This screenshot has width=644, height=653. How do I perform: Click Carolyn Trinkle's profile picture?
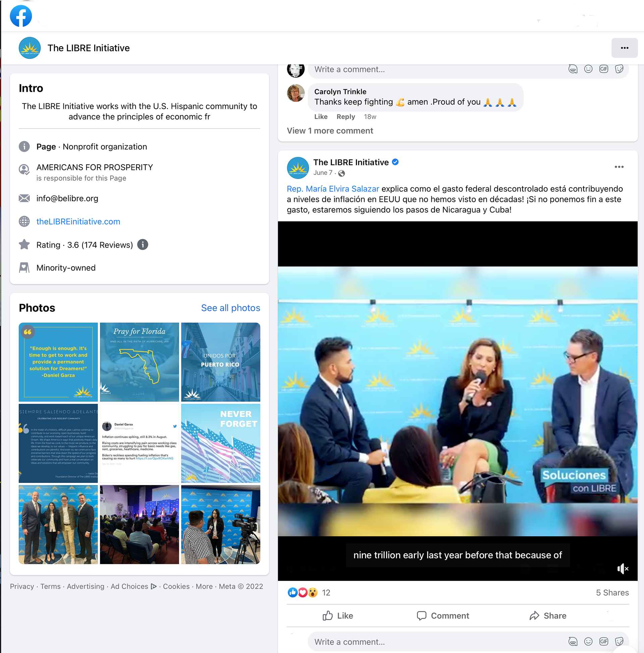[x=296, y=93]
